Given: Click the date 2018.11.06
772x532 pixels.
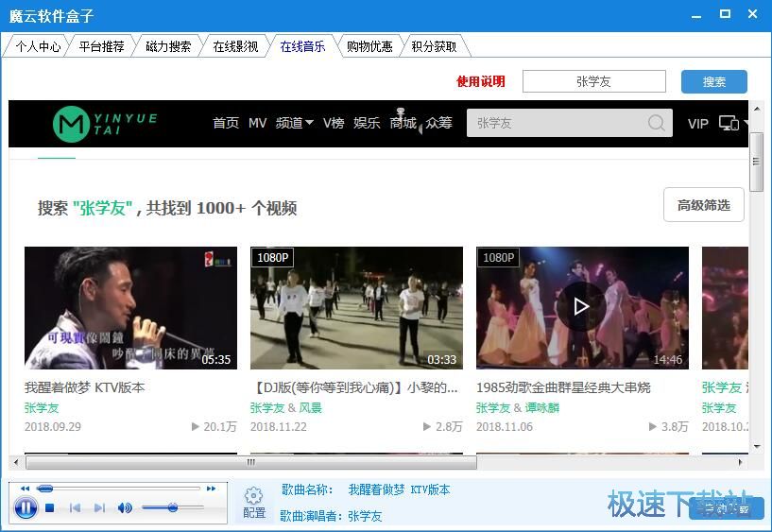Looking at the screenshot, I should click(x=505, y=427).
